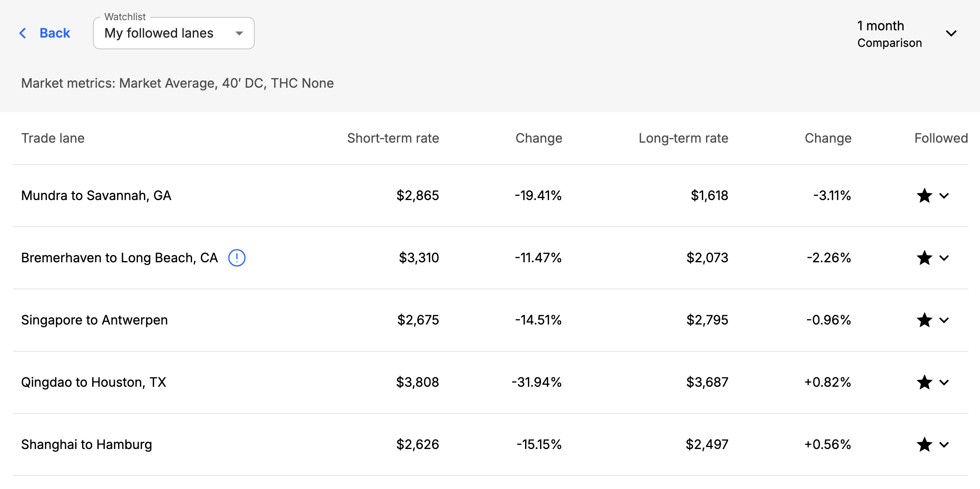Screen dimensions: 980x489
Task: Open the Watchlist My followed lanes dropdown
Action: (173, 33)
